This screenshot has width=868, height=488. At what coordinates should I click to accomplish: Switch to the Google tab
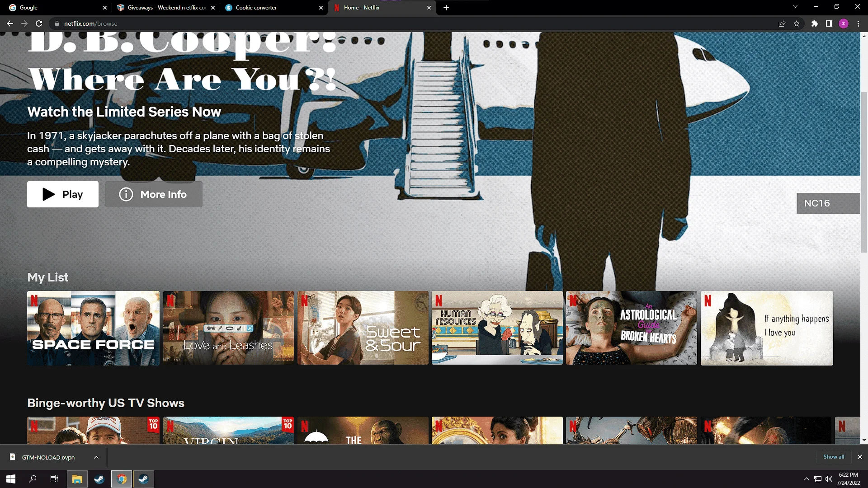56,8
